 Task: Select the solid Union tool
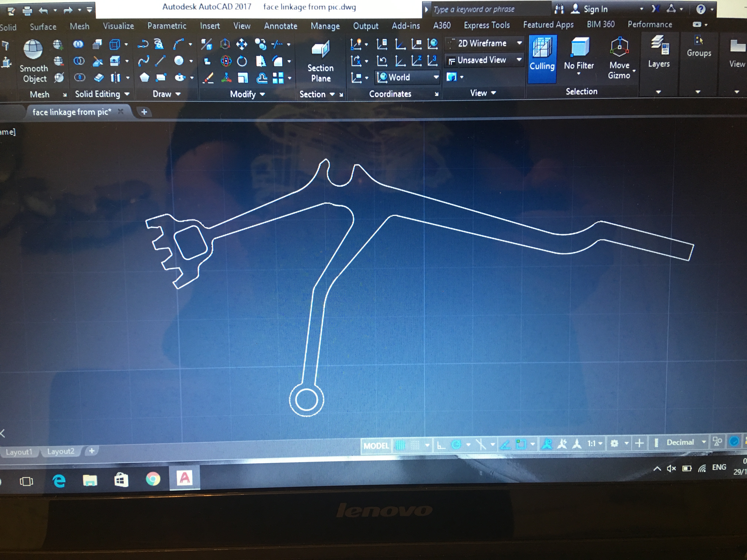pyautogui.click(x=78, y=44)
